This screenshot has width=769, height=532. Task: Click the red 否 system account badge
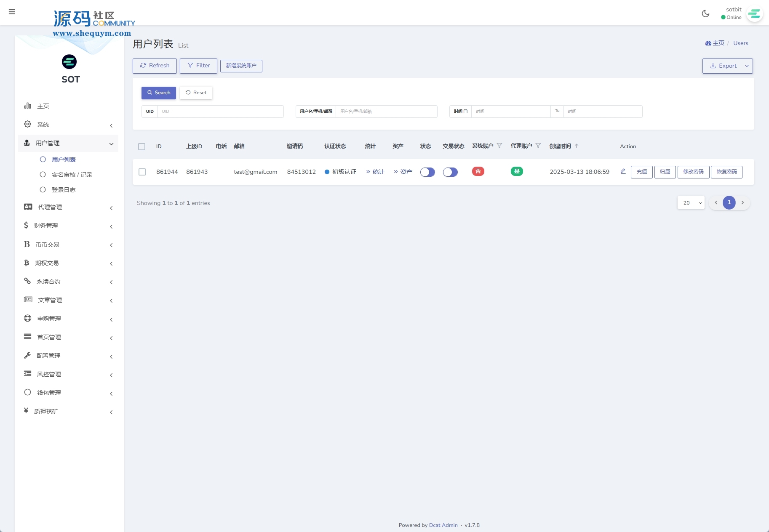coord(478,171)
